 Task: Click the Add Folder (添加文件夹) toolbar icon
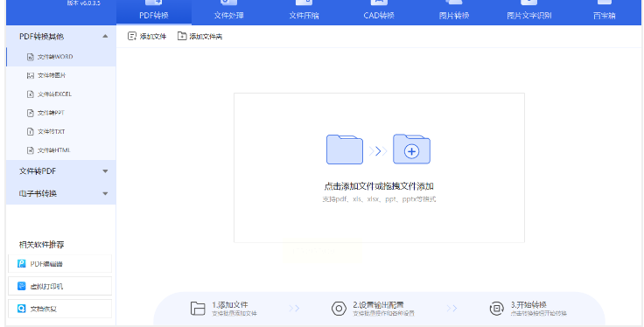(182, 36)
